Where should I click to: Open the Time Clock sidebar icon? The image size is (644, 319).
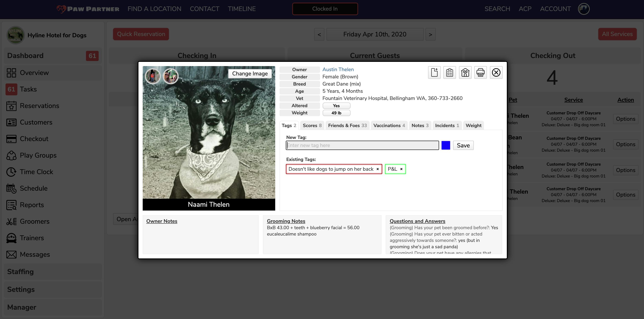pos(11,172)
